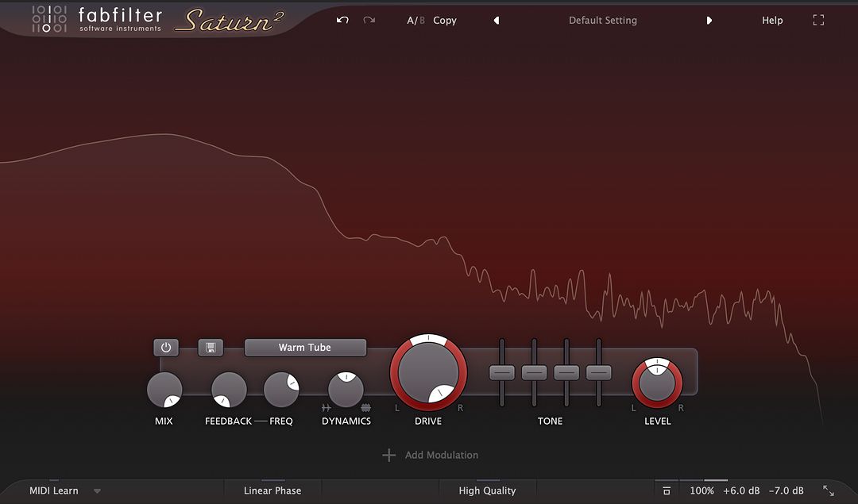Go to next preset with right arrow
The image size is (858, 504).
tap(709, 21)
